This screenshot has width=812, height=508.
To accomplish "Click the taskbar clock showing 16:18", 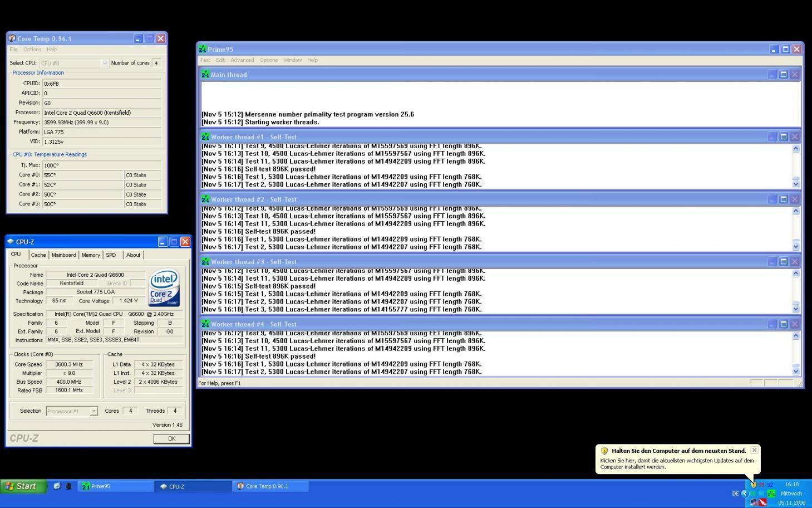I will pos(791,485).
